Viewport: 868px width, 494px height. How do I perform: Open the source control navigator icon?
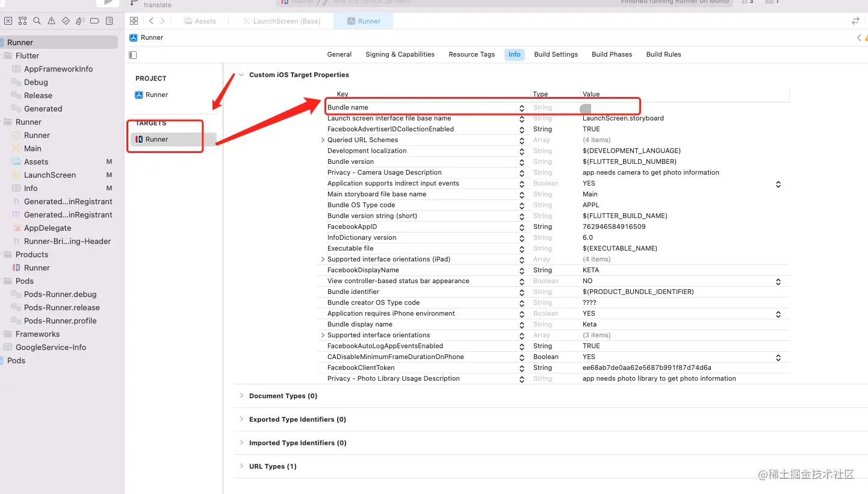(x=8, y=21)
